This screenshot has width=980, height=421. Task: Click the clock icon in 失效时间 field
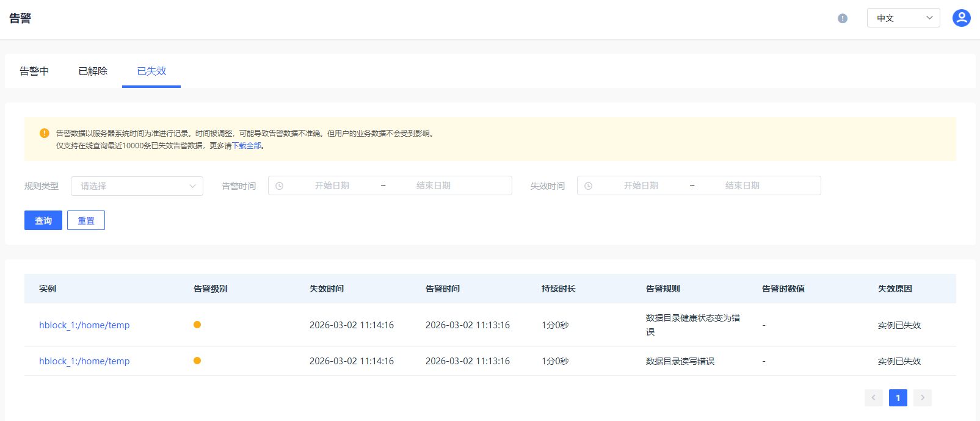click(589, 186)
